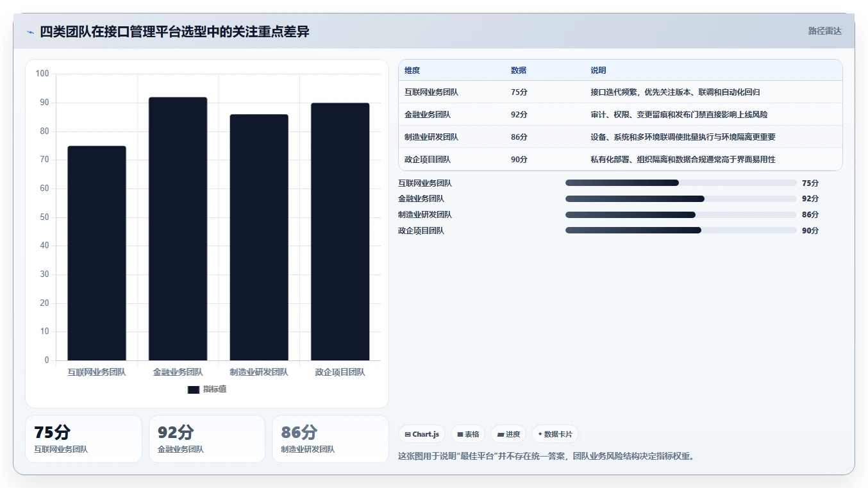Click the page title 四类团队在接口管理平台选型

(x=174, y=31)
